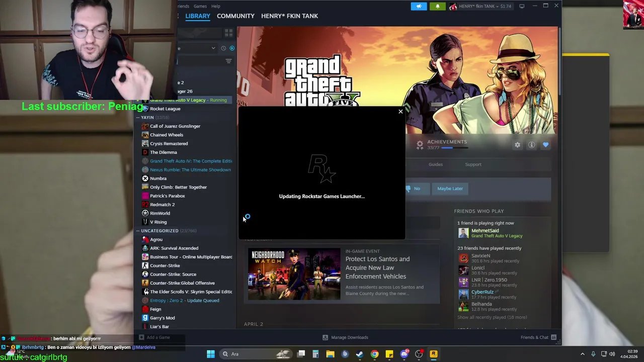
Task: Collapse the UNCATEGORIZED collection
Action: [138, 231]
